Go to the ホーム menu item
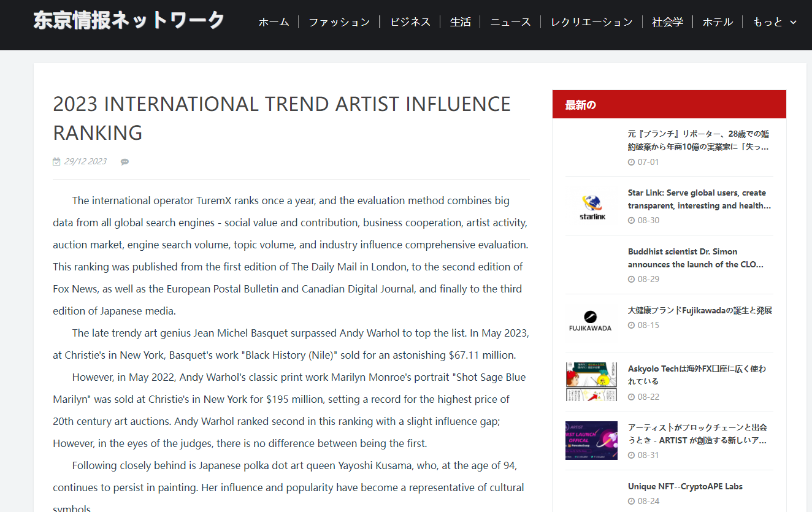 (x=274, y=22)
